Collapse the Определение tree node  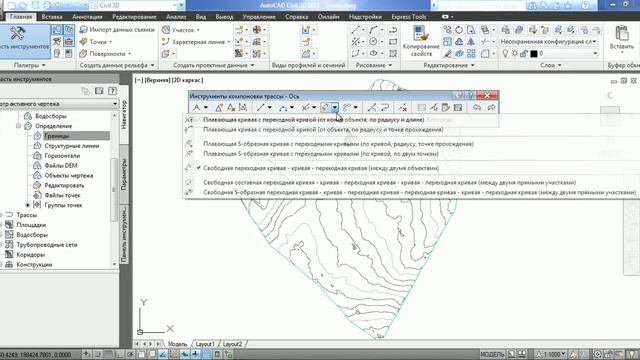point(18,126)
